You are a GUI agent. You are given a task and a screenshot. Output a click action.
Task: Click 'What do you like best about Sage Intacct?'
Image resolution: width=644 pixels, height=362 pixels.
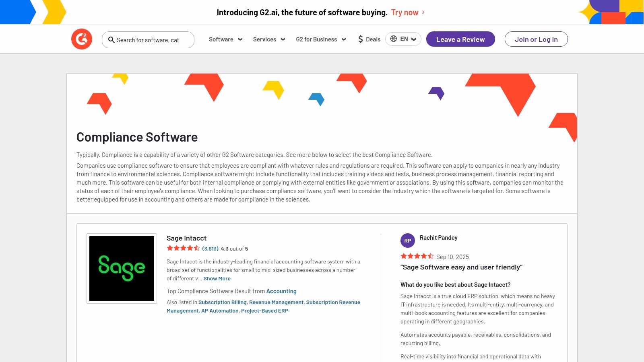pos(455,285)
